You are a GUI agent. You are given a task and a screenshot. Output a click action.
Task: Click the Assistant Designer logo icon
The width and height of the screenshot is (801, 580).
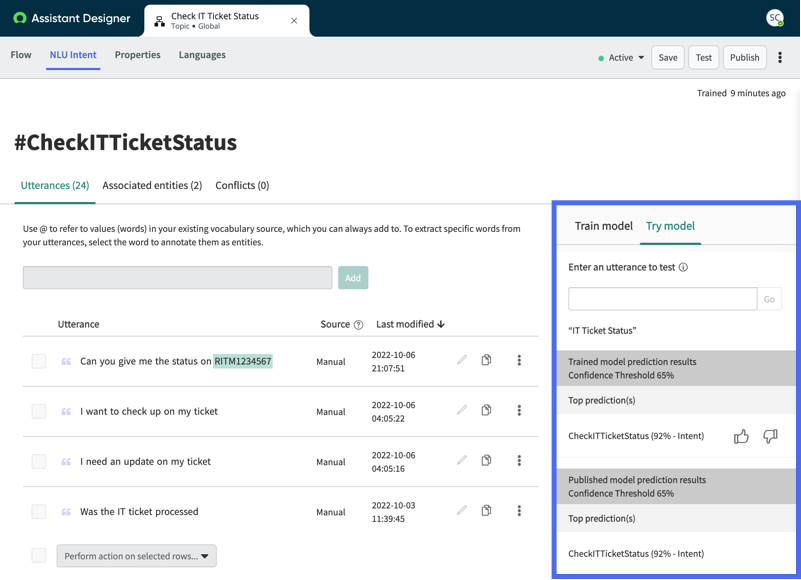tap(19, 18)
